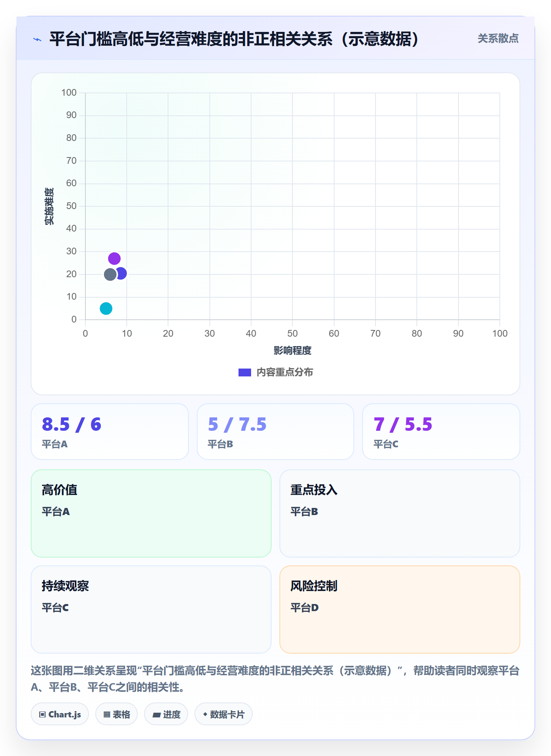Click the 风险控制 heading
This screenshot has width=551, height=756.
(x=314, y=586)
